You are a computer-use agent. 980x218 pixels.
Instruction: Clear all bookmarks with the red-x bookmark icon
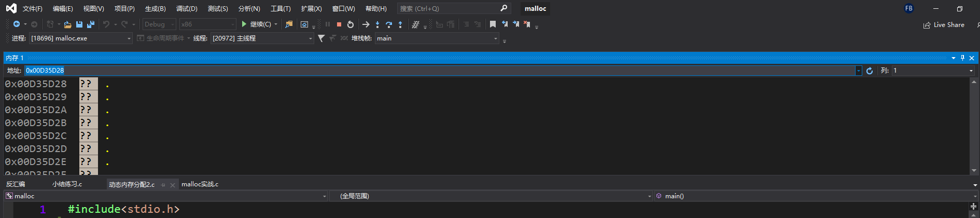(x=527, y=24)
